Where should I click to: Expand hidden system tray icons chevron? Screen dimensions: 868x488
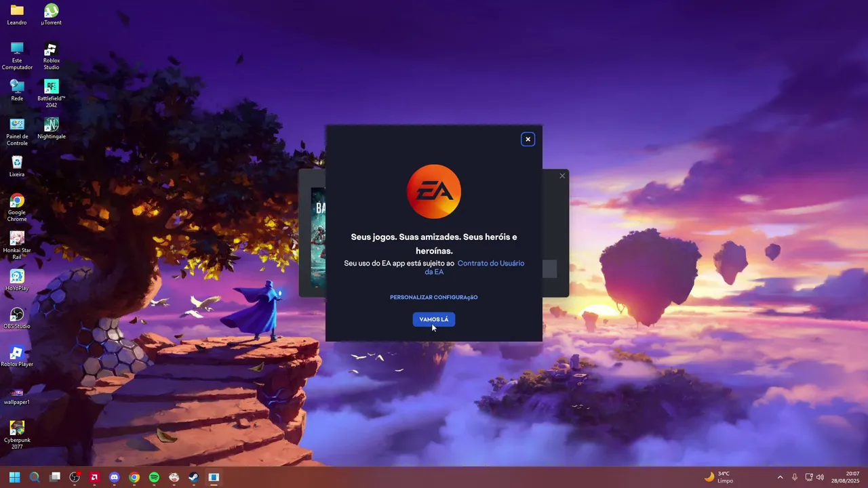click(x=780, y=477)
